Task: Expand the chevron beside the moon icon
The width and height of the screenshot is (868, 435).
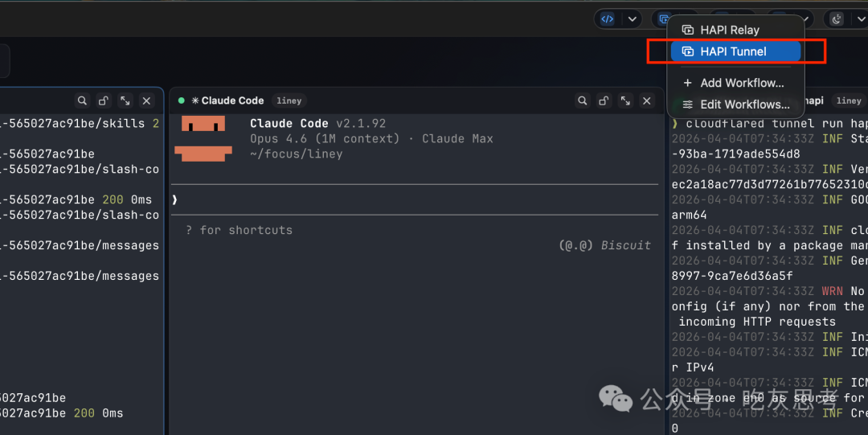Action: pyautogui.click(x=861, y=19)
